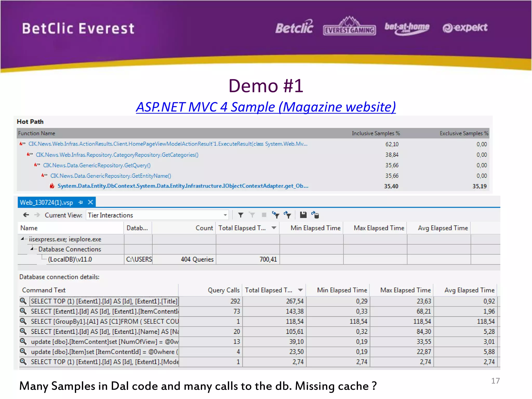
Task: Click magnifier icon for [Name] AS SELECT query
Action: [23, 331]
